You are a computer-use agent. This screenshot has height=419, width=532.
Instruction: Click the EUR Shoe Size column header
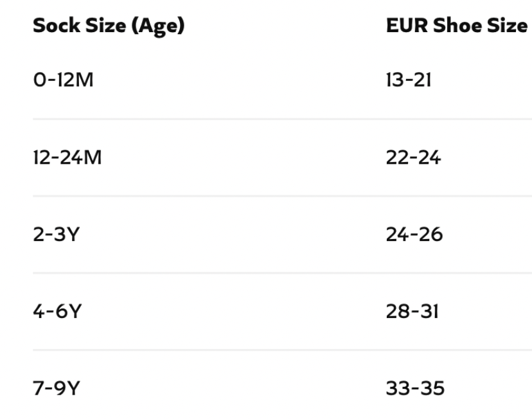(457, 26)
